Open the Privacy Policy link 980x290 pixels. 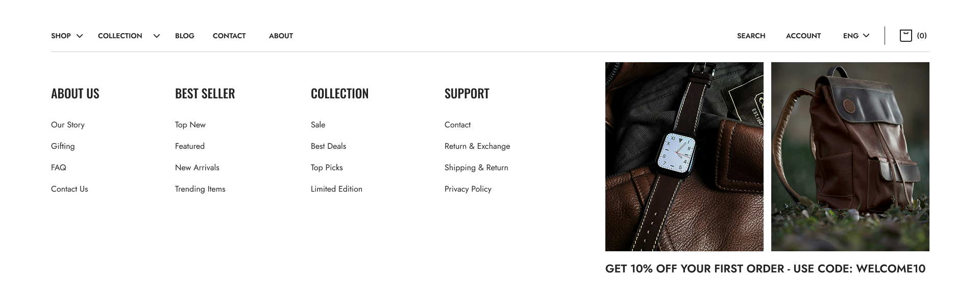pos(468,189)
